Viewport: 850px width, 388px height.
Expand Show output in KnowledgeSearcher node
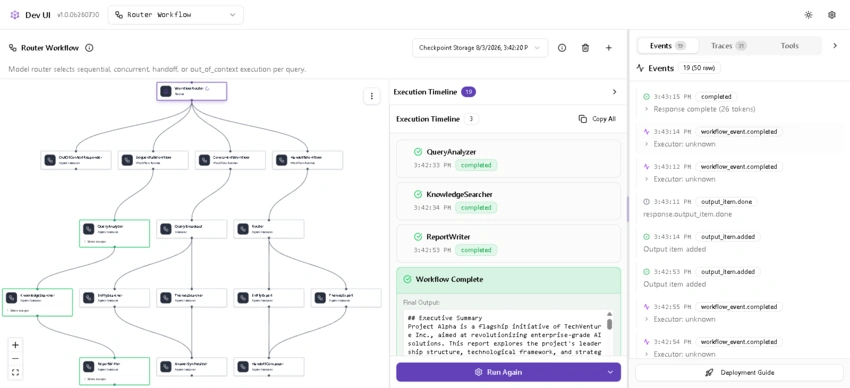coord(17,311)
